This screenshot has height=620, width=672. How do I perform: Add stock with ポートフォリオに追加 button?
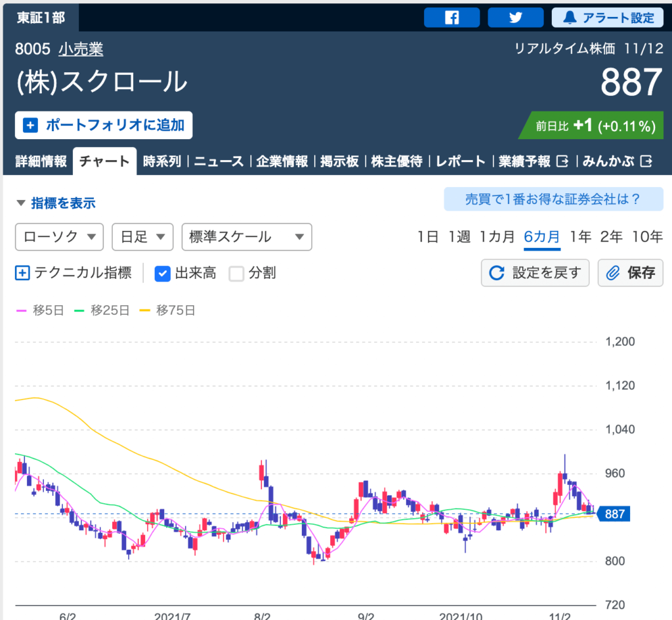(x=104, y=125)
